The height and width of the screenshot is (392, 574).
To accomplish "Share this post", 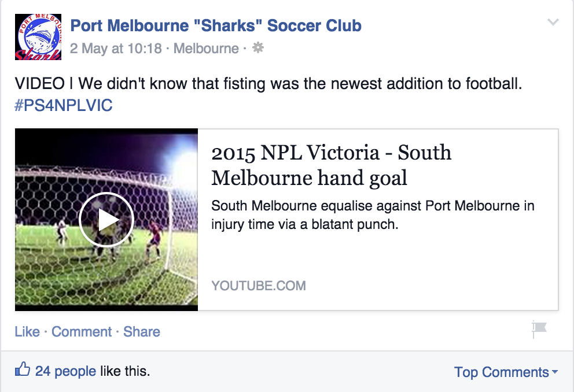I will point(142,332).
